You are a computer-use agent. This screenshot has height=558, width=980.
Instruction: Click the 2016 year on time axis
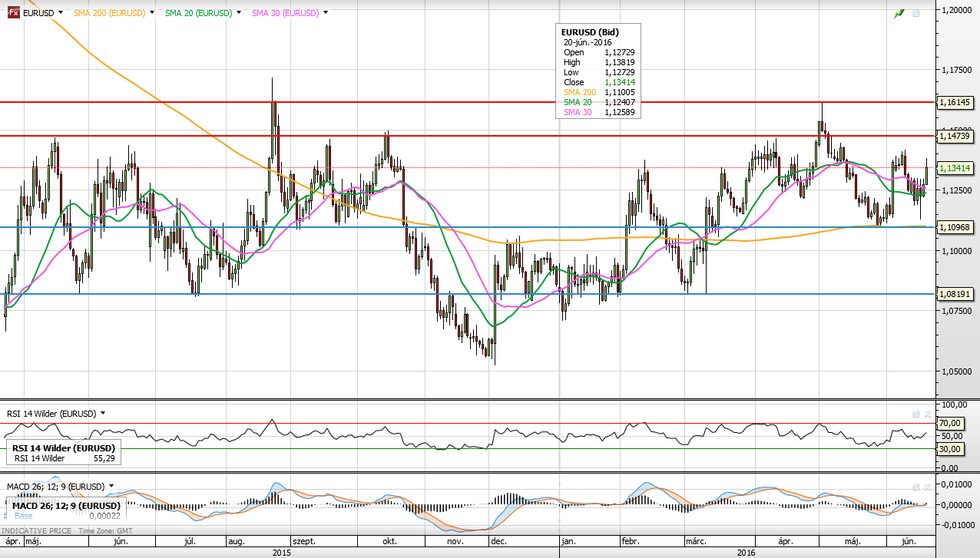pyautogui.click(x=746, y=552)
